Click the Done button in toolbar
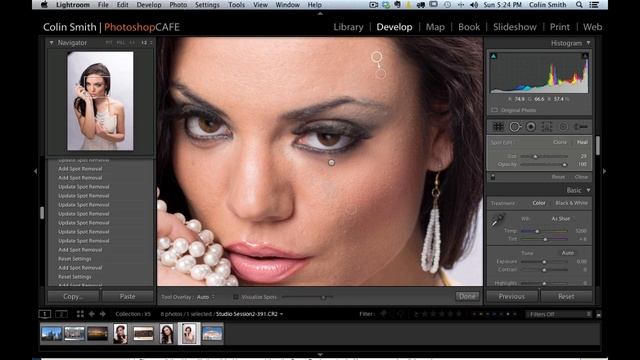Viewport: 640px width, 360px height. (x=467, y=297)
